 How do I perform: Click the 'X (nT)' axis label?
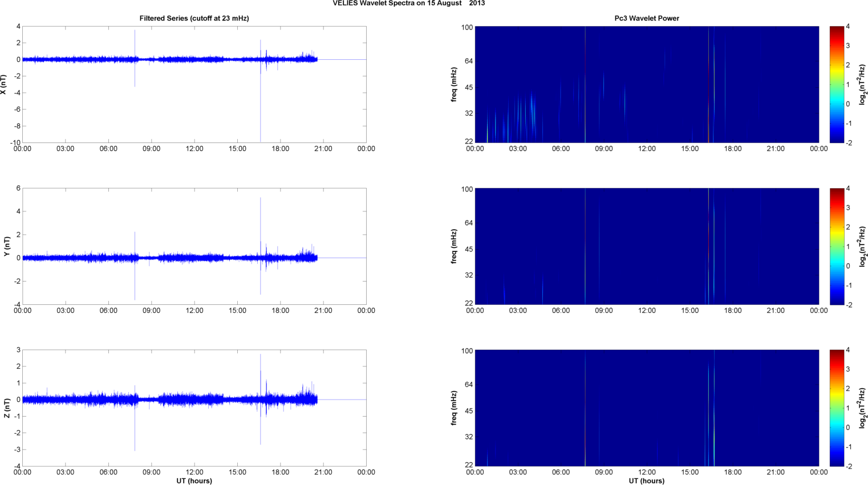(4, 84)
